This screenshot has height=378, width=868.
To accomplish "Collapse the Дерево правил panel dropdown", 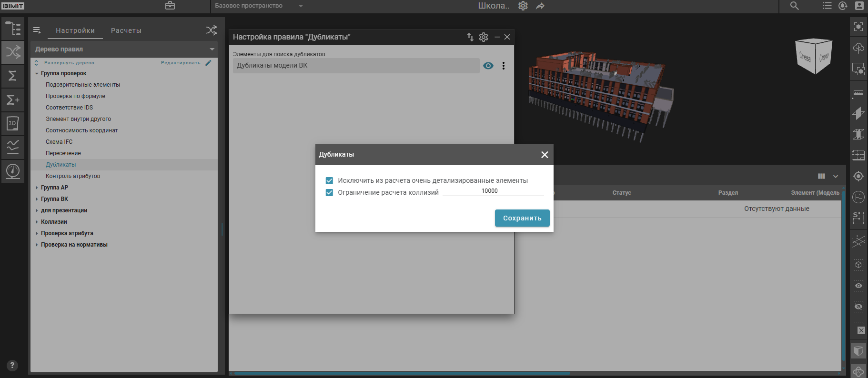I will [212, 49].
